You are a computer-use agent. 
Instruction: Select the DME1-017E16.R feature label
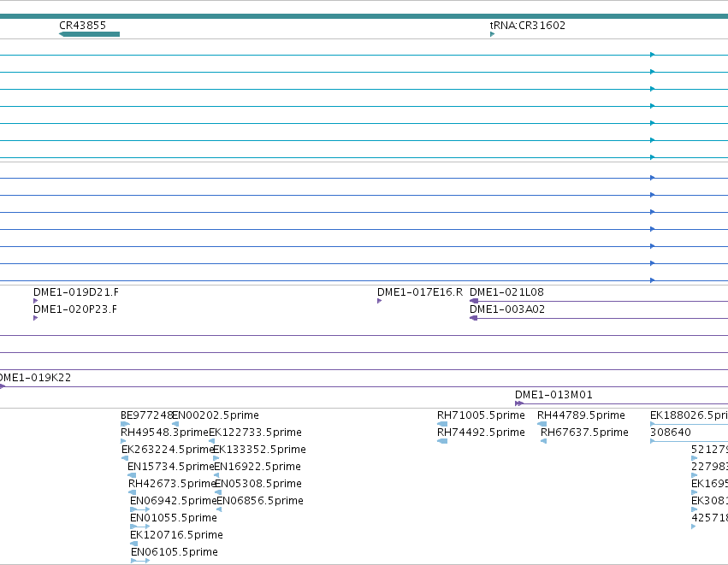420,292
